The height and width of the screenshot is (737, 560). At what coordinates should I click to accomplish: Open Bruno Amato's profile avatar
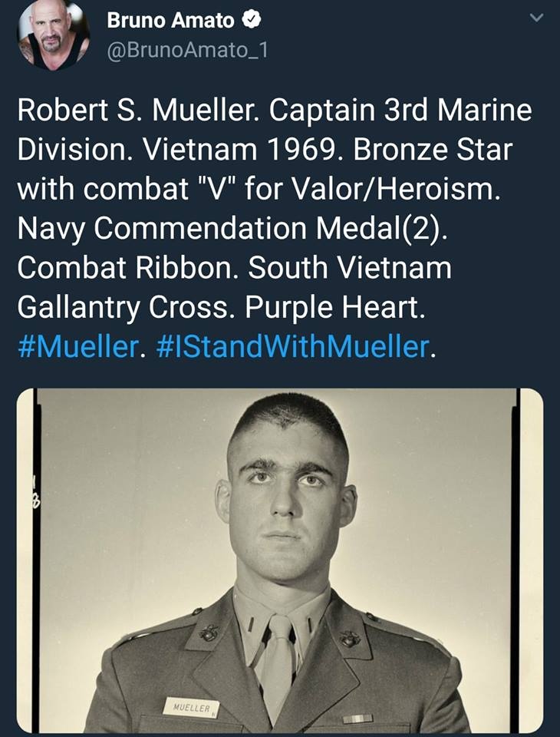[x=53, y=35]
